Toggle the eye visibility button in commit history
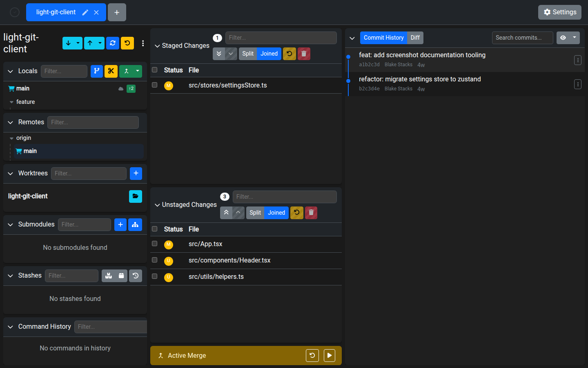588x368 pixels. tap(563, 38)
